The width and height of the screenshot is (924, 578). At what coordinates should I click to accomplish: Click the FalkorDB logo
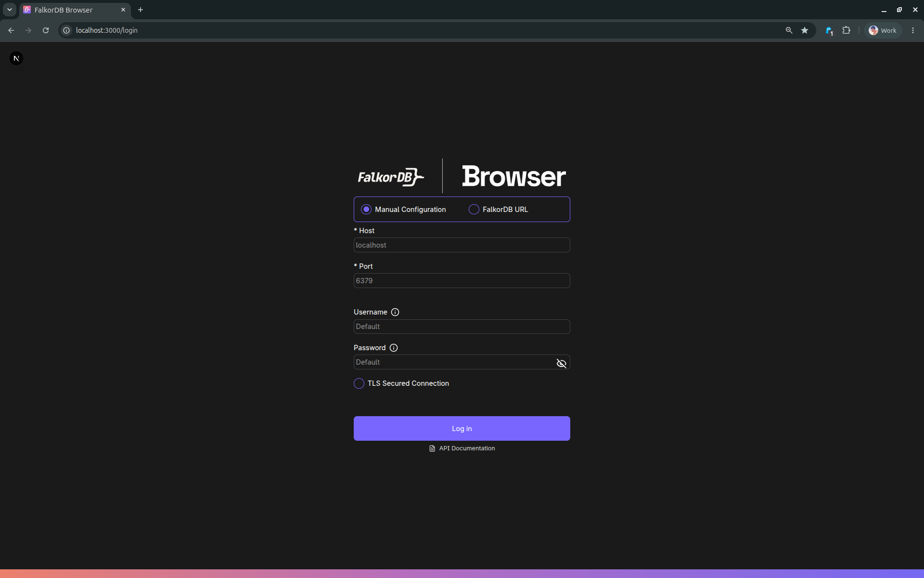click(391, 177)
